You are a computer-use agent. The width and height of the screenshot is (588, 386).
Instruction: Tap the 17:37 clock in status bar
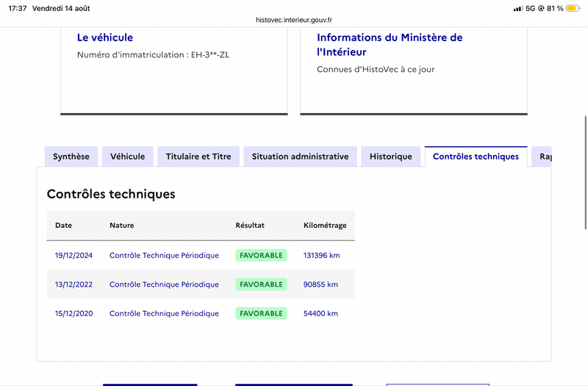click(18, 8)
